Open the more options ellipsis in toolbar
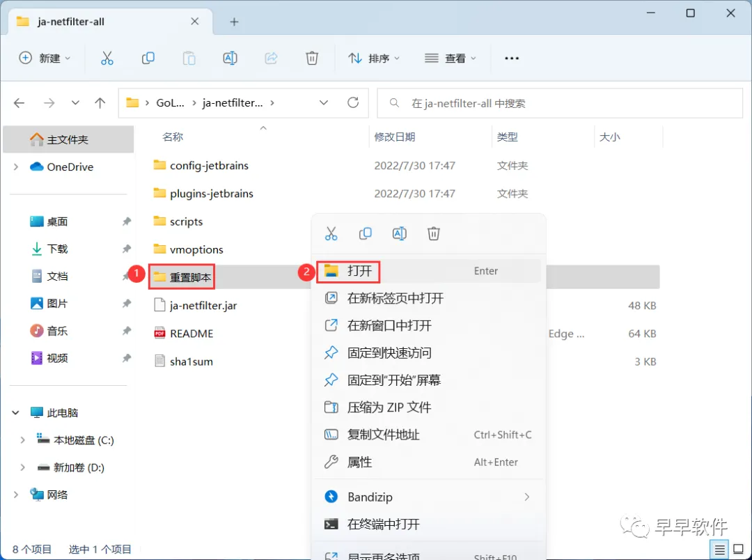The image size is (752, 560). point(512,58)
